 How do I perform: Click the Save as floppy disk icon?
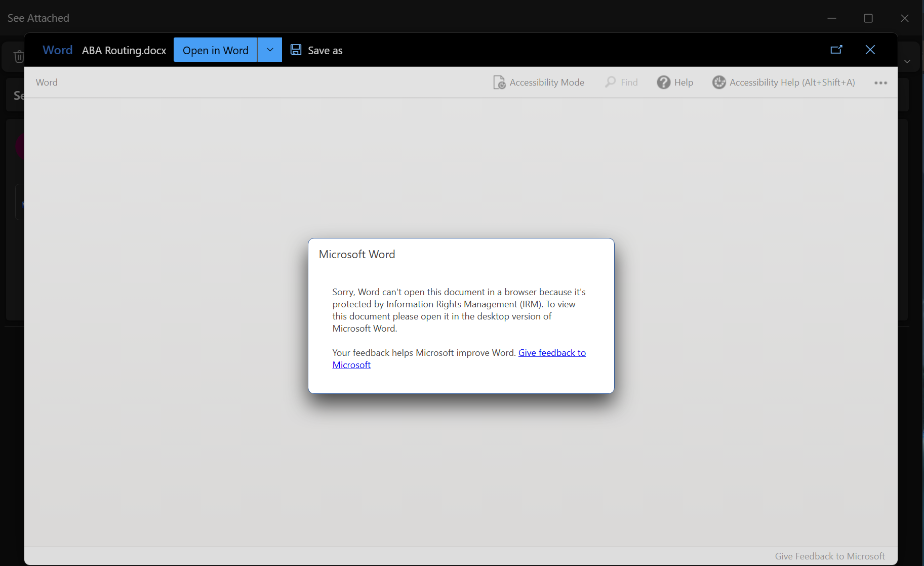pos(296,50)
